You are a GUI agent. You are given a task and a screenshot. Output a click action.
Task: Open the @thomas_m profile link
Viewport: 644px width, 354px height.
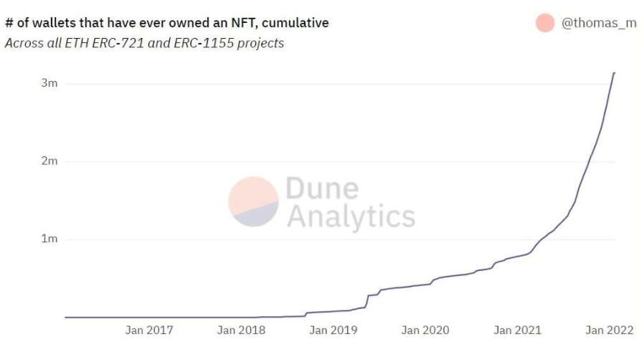click(x=598, y=23)
